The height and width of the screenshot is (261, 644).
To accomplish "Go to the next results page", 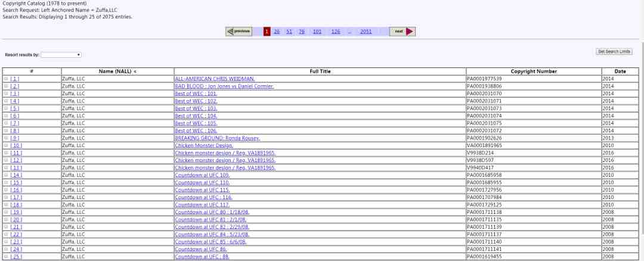I will tap(402, 32).
